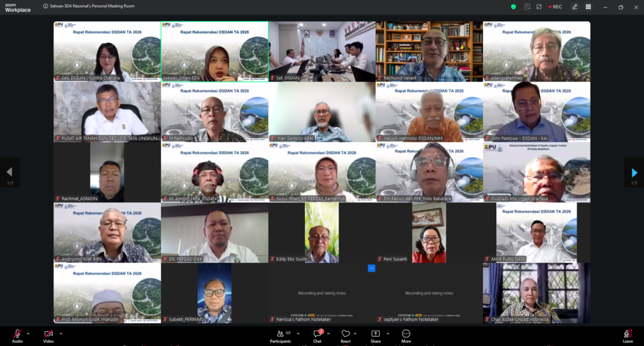Expand the Share options arrow
The width and height of the screenshot is (644, 346).
(387, 333)
